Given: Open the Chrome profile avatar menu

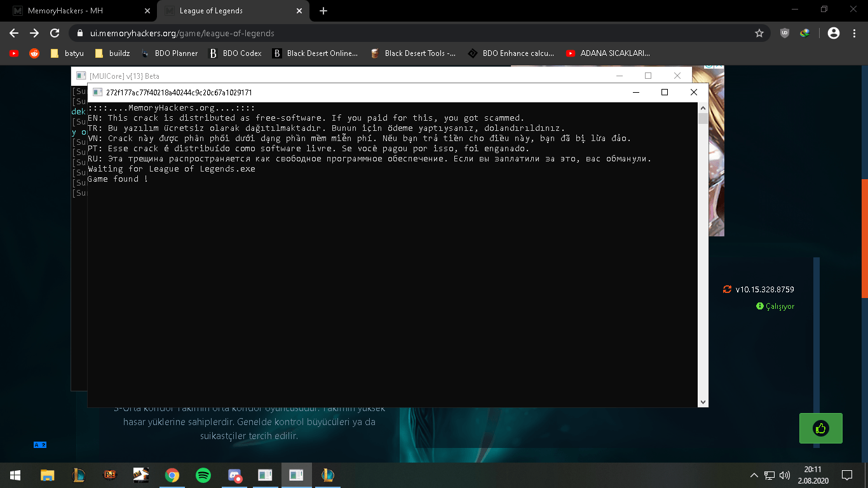Looking at the screenshot, I should [x=834, y=33].
